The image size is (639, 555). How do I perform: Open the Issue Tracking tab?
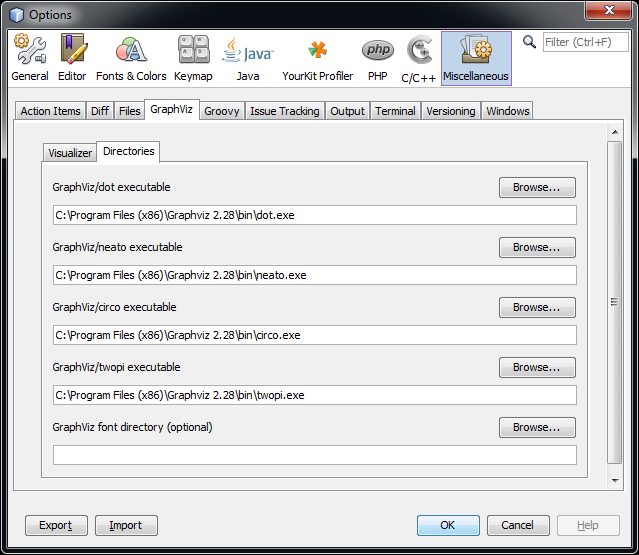284,111
